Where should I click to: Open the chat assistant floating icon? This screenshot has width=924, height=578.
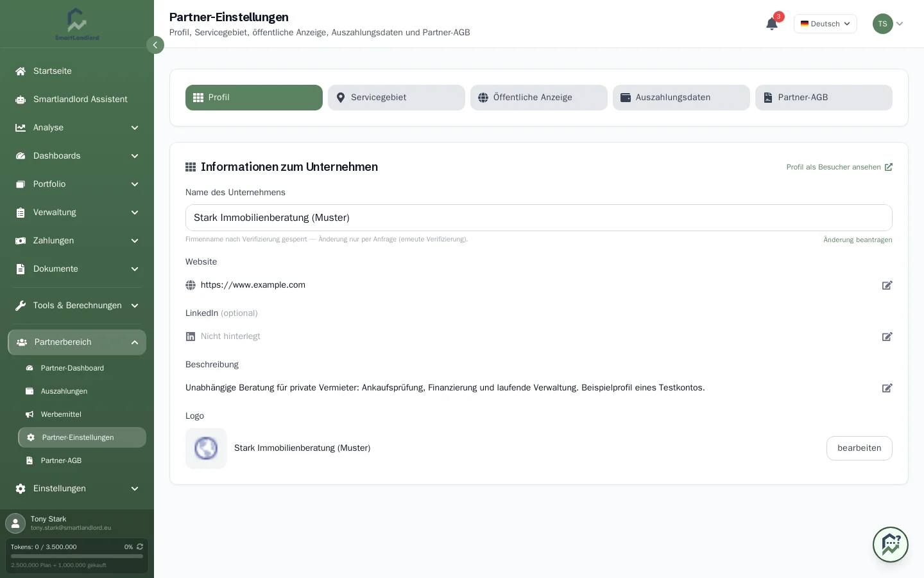[x=891, y=545]
